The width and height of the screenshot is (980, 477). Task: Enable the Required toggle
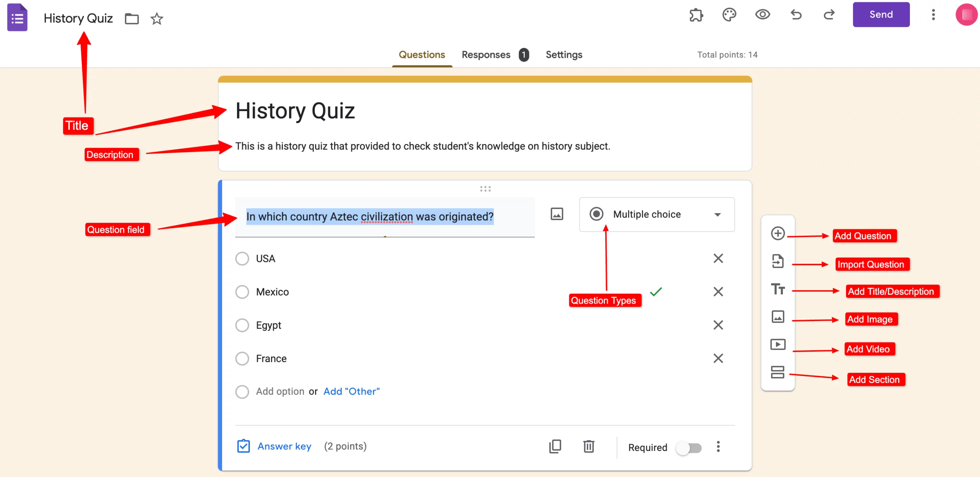pyautogui.click(x=688, y=448)
